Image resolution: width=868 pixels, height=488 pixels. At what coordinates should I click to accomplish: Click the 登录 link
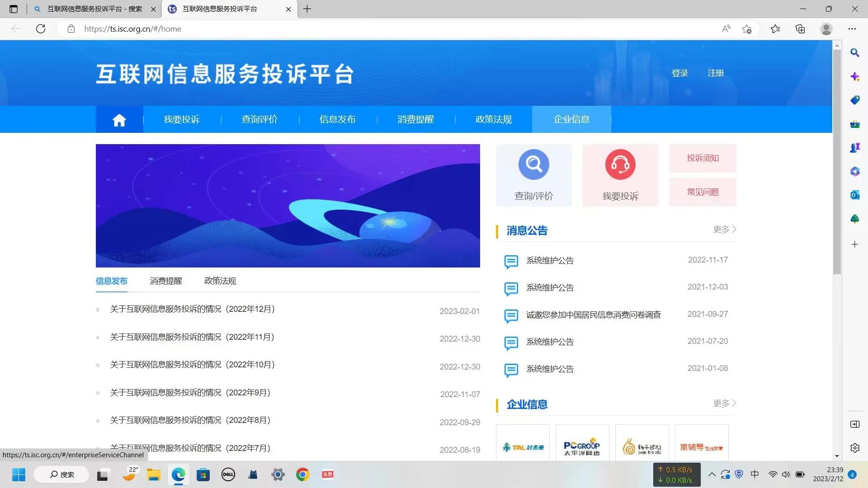680,73
